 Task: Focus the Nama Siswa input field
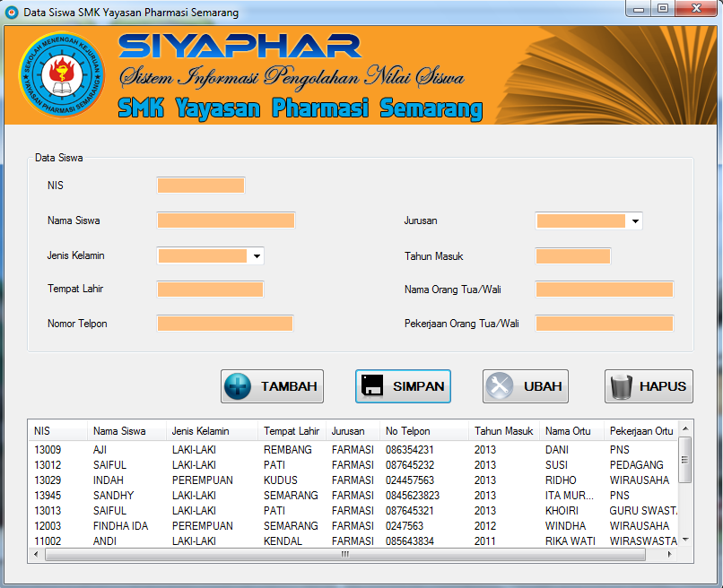tap(226, 220)
